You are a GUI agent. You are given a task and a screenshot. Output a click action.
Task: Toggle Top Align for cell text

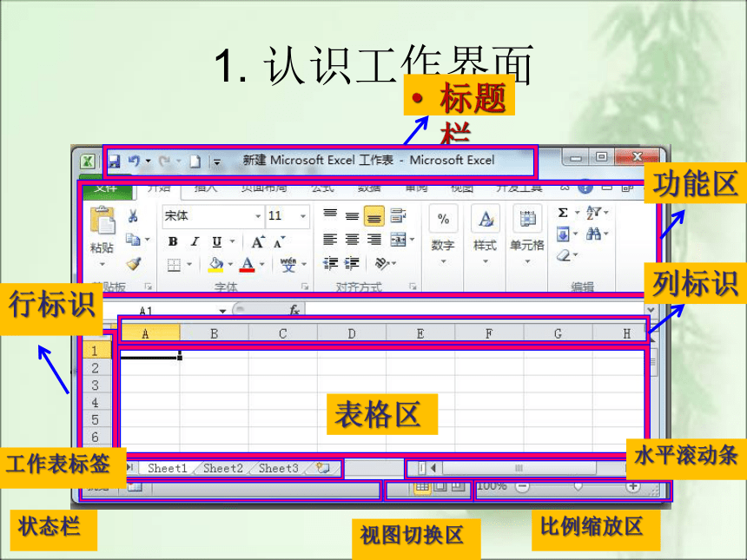click(x=330, y=215)
